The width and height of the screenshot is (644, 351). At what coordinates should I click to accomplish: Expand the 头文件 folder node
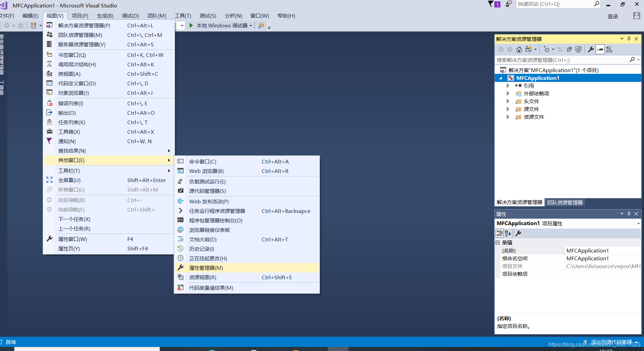click(x=508, y=101)
